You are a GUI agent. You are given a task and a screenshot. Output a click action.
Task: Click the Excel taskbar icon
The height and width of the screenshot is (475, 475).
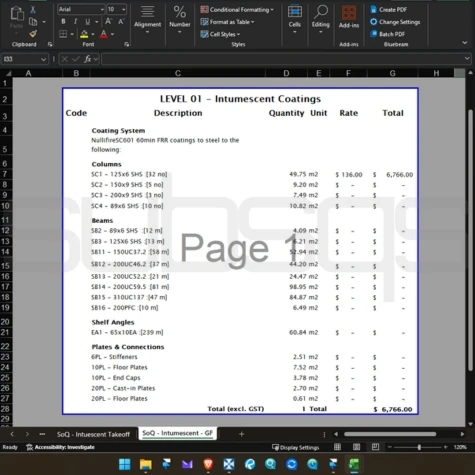354,464
